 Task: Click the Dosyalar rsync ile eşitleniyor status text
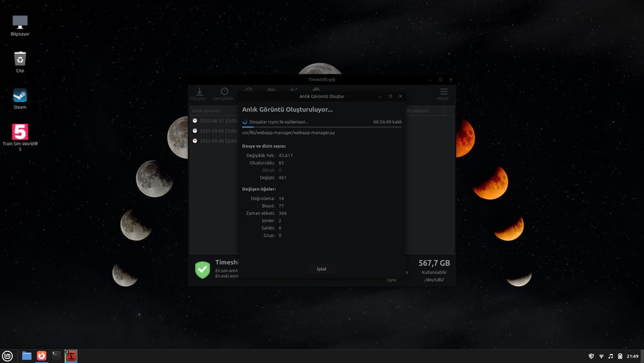(278, 122)
